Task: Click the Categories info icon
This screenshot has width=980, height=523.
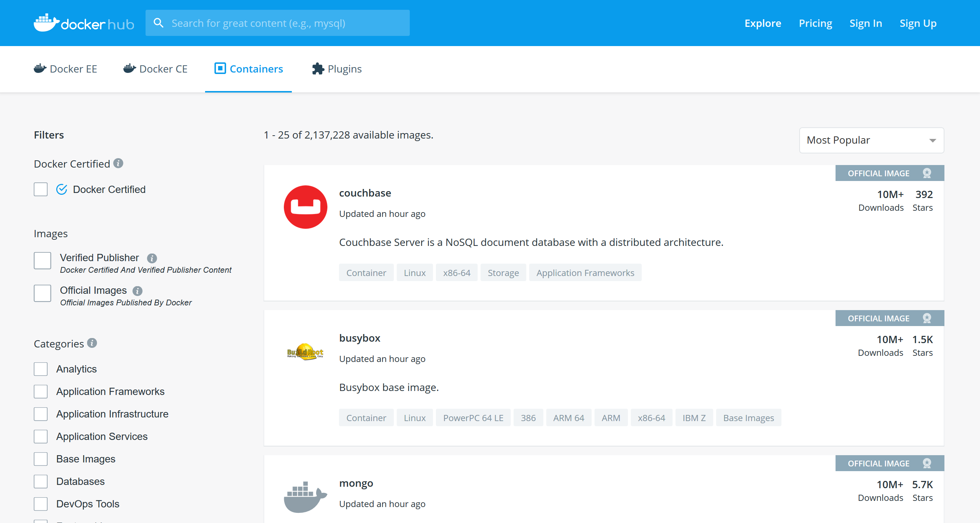Action: pyautogui.click(x=92, y=343)
